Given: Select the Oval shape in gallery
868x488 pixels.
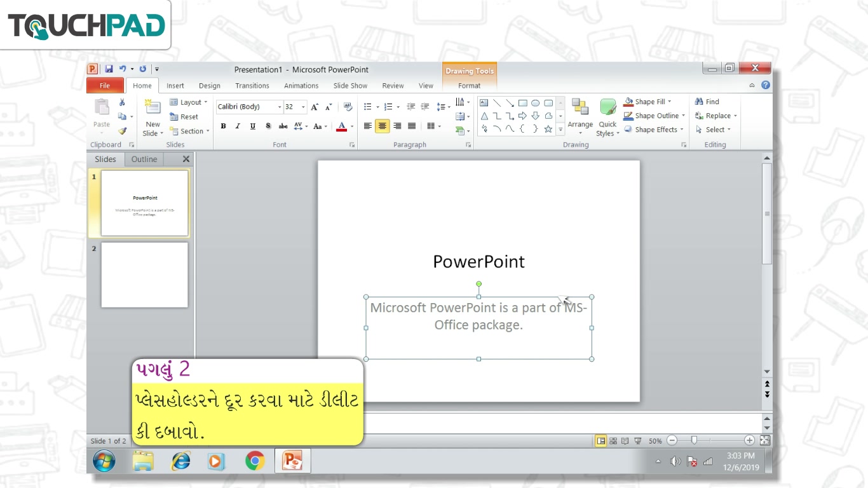Looking at the screenshot, I should pyautogui.click(x=535, y=102).
